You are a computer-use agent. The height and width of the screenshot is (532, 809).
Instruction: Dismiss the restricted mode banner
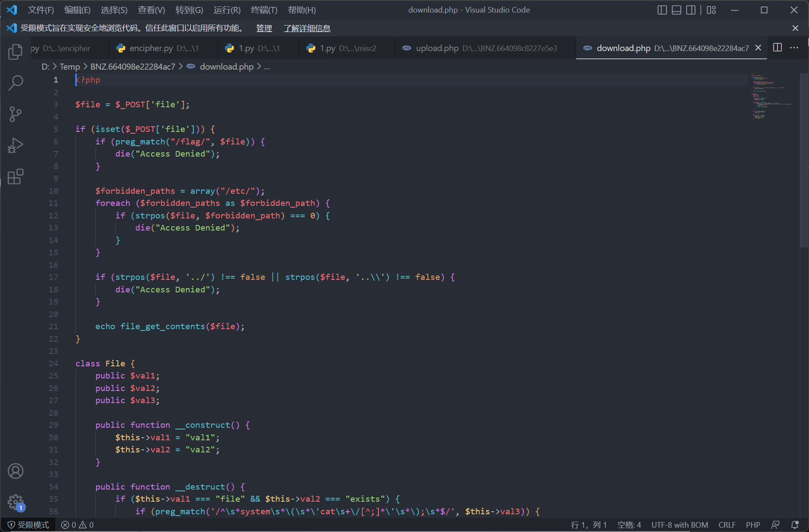pyautogui.click(x=795, y=28)
